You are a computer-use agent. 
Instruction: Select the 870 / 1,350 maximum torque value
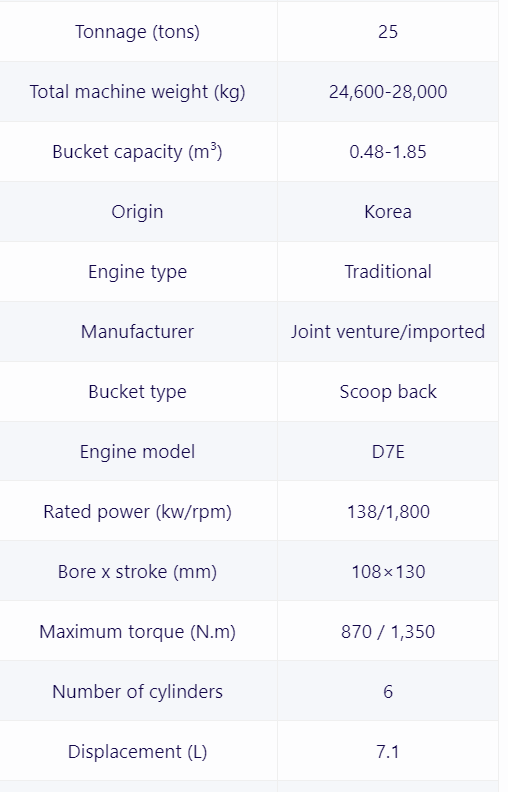tap(388, 632)
